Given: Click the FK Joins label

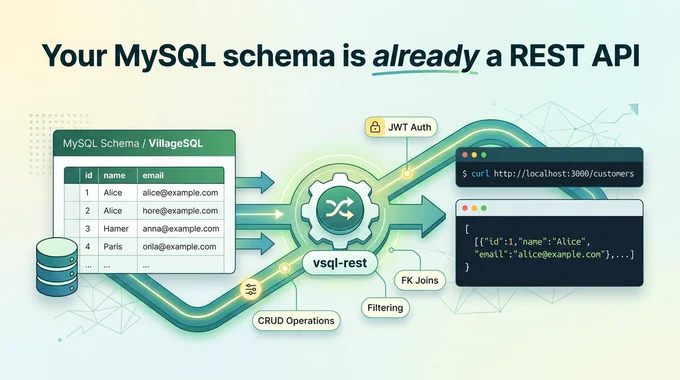Looking at the screenshot, I should pos(420,281).
